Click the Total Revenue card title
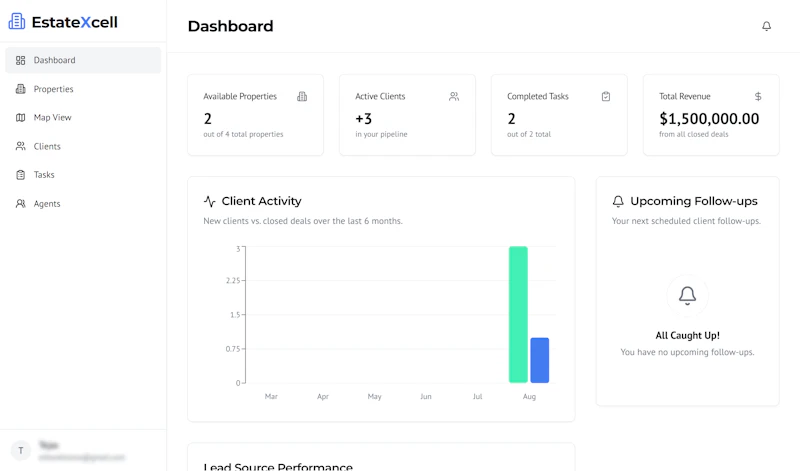 [685, 96]
